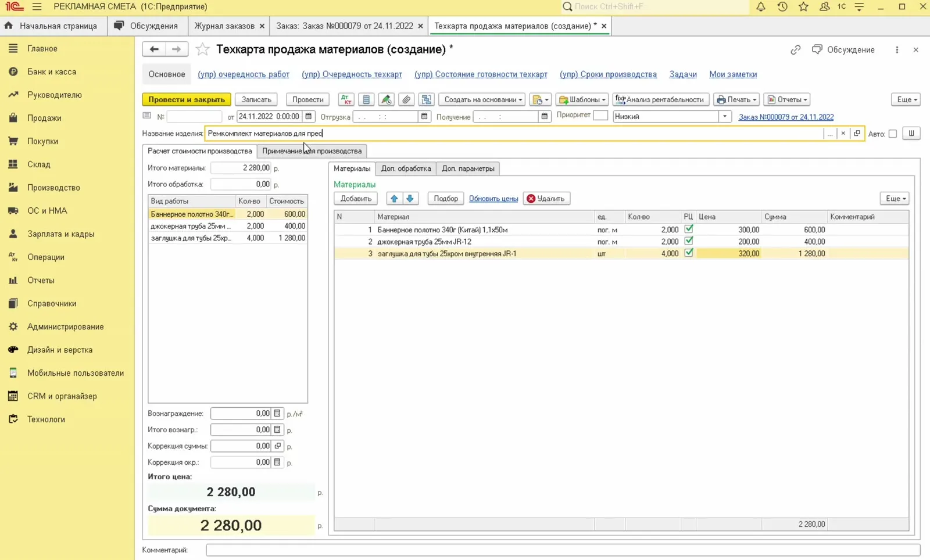Open main hamburger menu icon
This screenshot has width=930, height=560.
[x=37, y=7]
